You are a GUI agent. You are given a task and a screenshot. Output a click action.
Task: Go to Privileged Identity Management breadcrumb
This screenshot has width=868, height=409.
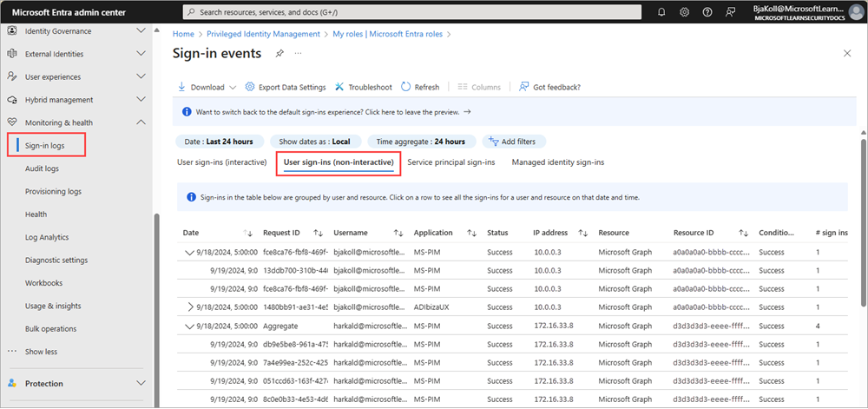(264, 34)
